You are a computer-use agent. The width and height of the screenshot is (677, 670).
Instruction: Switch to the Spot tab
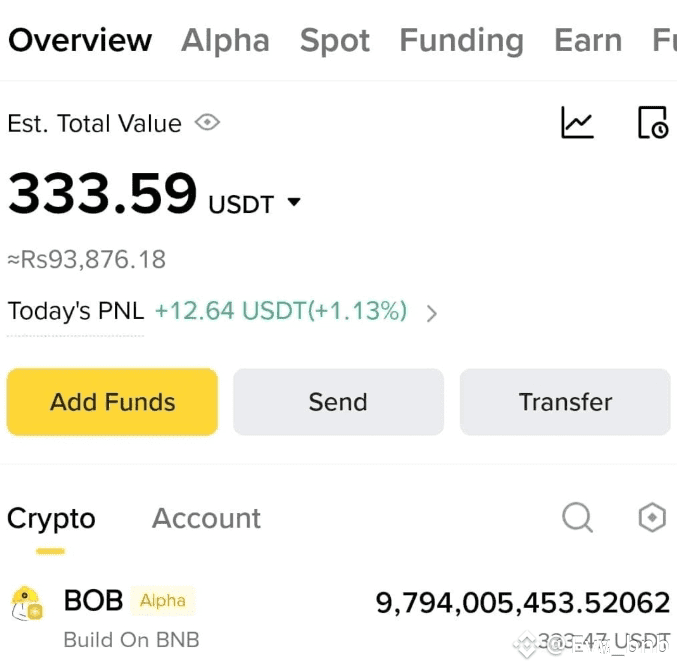click(335, 41)
